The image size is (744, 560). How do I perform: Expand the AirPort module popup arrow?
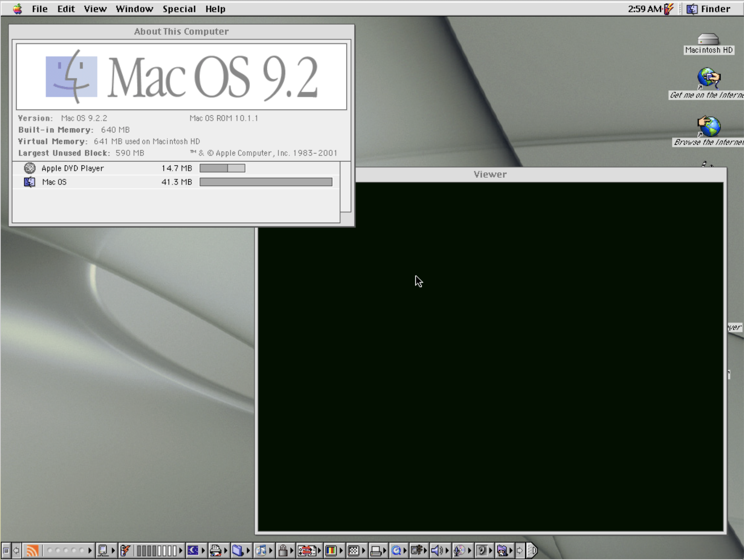click(x=90, y=550)
